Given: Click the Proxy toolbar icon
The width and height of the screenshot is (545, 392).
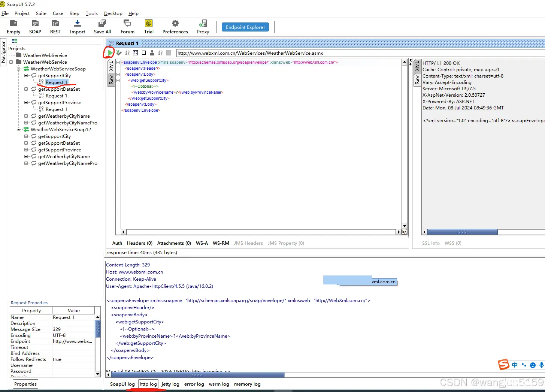Looking at the screenshot, I should point(203,27).
